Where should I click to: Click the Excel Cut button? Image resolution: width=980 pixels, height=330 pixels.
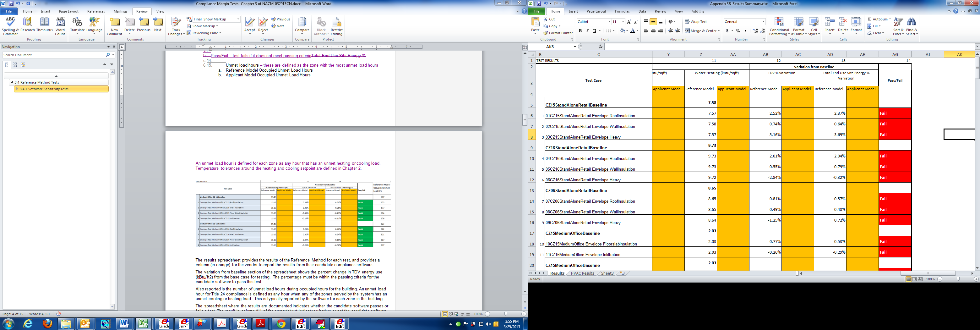[x=549, y=19]
